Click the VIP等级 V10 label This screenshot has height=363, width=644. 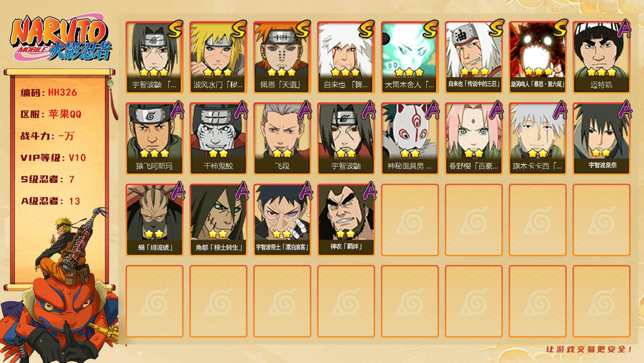[x=53, y=158]
